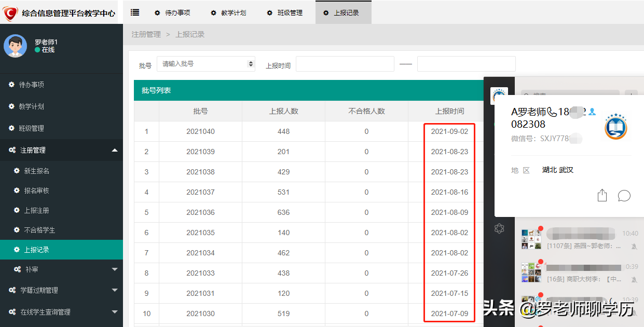Click the date 2021-07-09 cell
Screen dimensions: 644x327
(449, 314)
